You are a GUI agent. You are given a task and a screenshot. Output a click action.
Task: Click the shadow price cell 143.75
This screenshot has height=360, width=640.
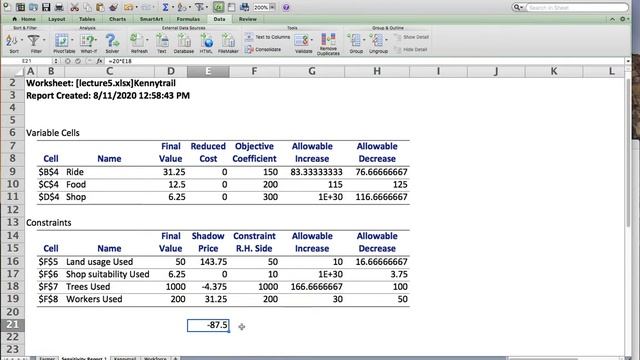(208, 262)
